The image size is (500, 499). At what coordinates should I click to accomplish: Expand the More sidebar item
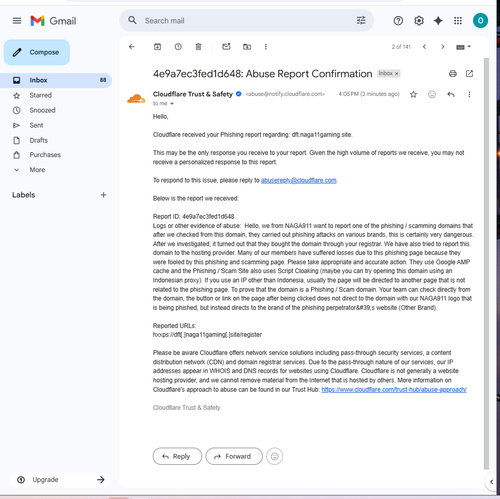[37, 170]
